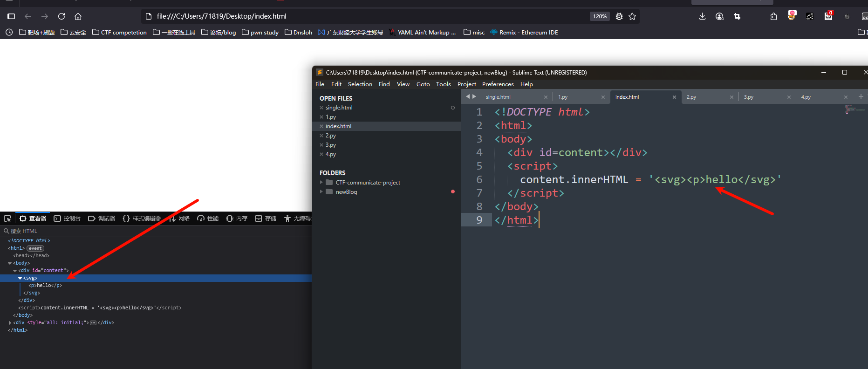Open the Sublime Text Selection menu

point(360,84)
